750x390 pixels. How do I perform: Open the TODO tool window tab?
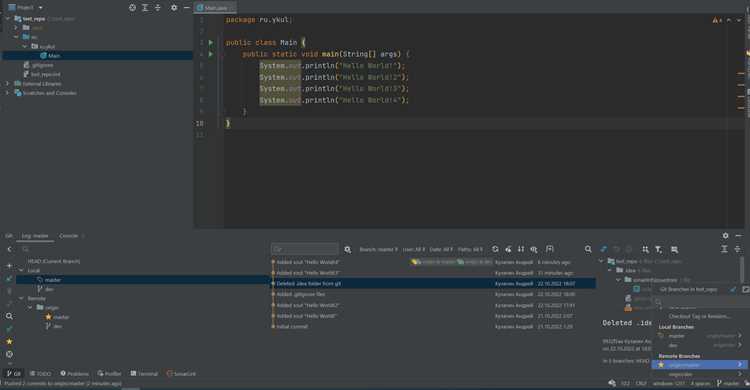40,374
